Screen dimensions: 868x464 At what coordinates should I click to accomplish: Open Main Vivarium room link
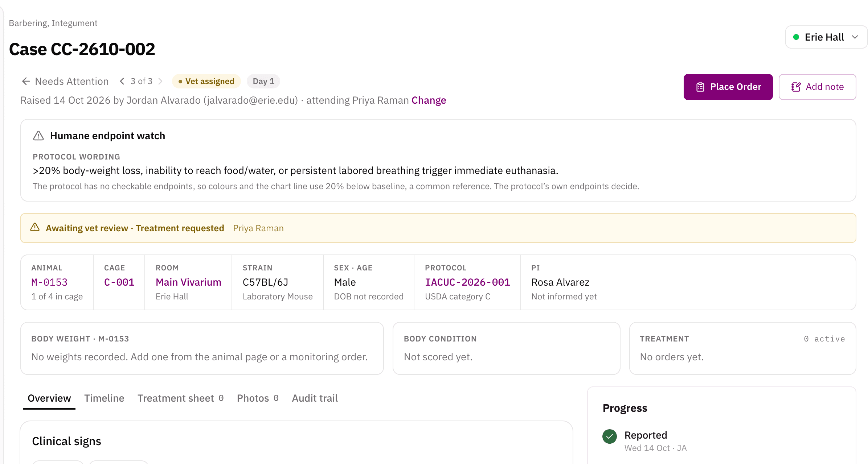click(x=188, y=282)
